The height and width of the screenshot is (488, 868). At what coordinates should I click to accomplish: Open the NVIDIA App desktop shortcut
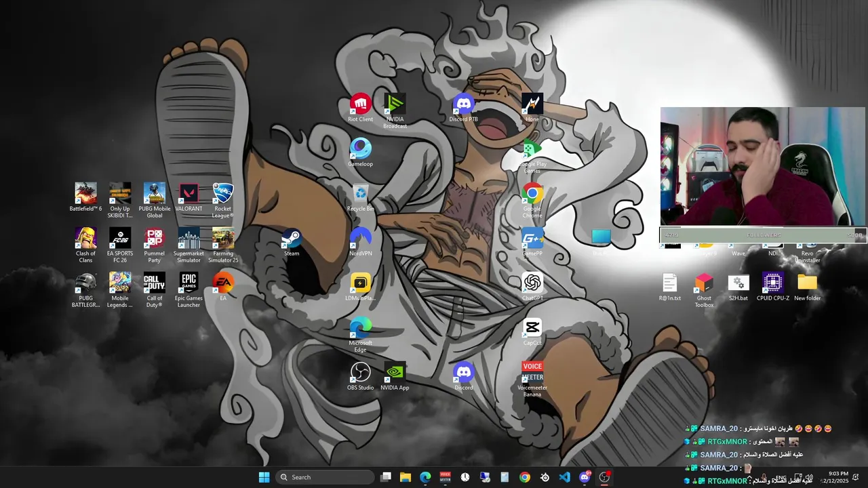point(395,377)
